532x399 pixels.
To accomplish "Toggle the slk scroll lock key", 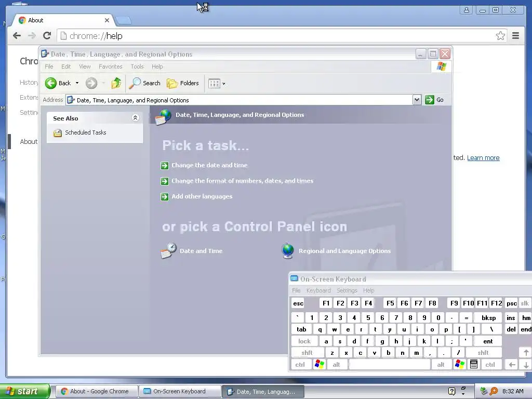I will pyautogui.click(x=525, y=303).
